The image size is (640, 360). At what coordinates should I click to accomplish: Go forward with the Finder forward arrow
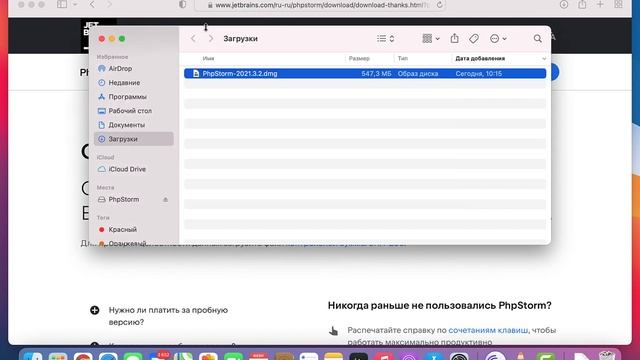coord(211,39)
